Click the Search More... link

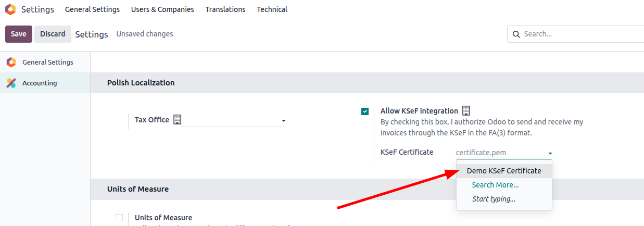click(x=495, y=185)
